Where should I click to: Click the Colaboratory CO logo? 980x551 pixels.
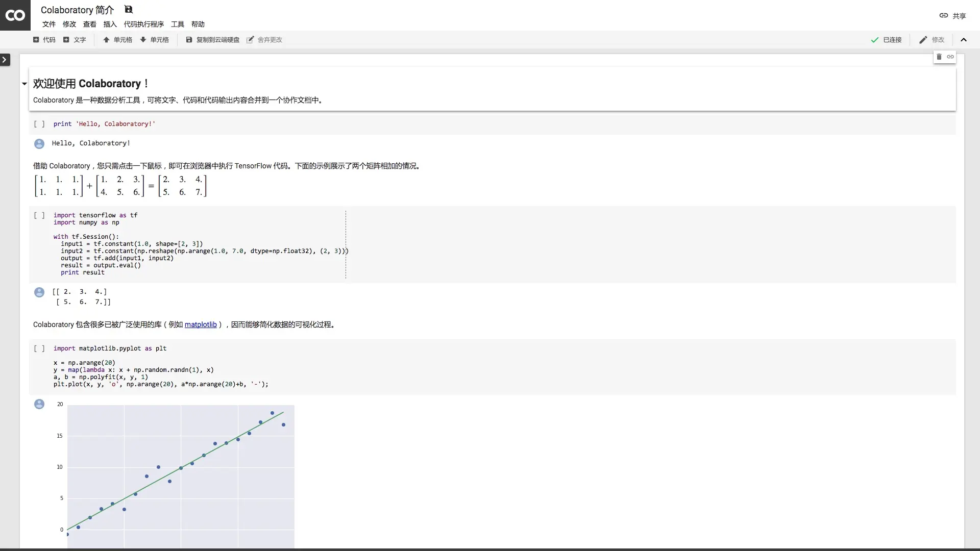[x=15, y=15]
